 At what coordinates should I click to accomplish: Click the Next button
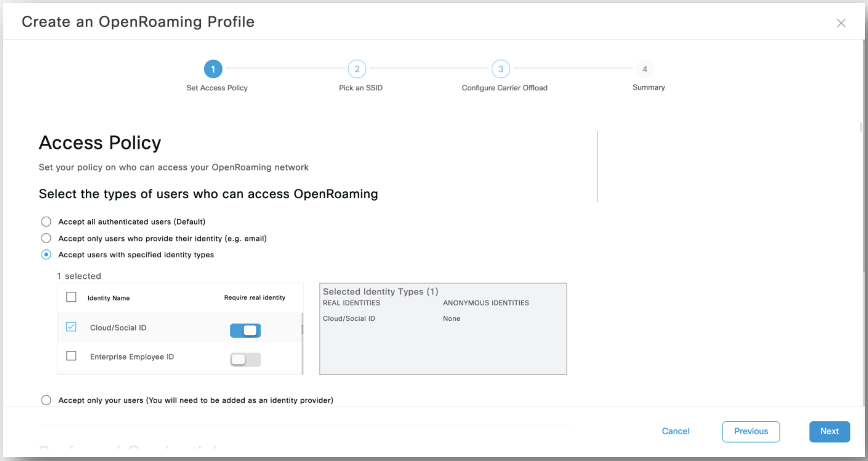tap(829, 431)
